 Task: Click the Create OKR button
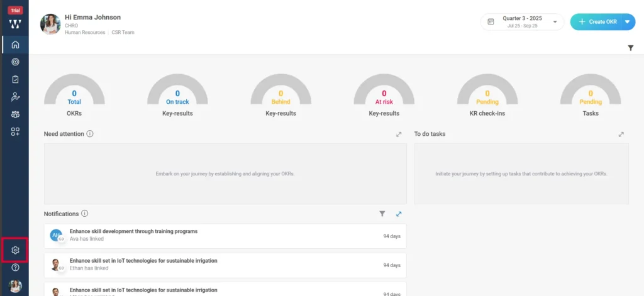click(597, 22)
